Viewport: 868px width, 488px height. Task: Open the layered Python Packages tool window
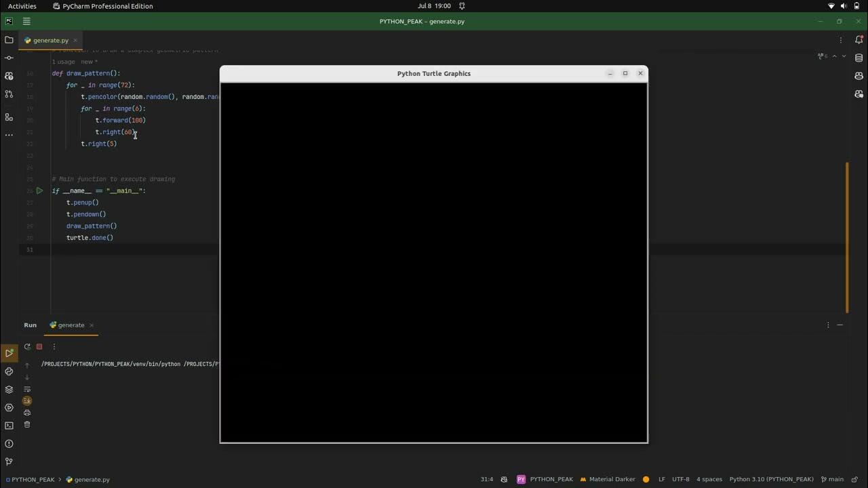point(9,390)
